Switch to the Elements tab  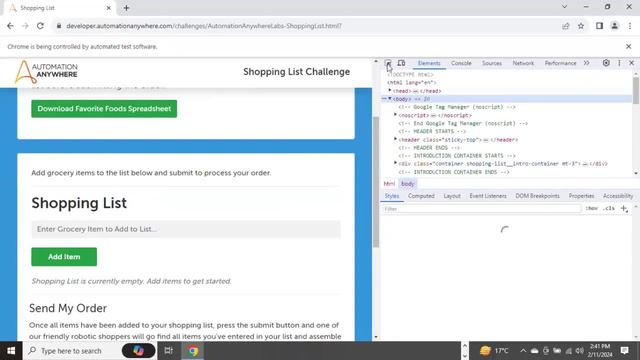(429, 63)
